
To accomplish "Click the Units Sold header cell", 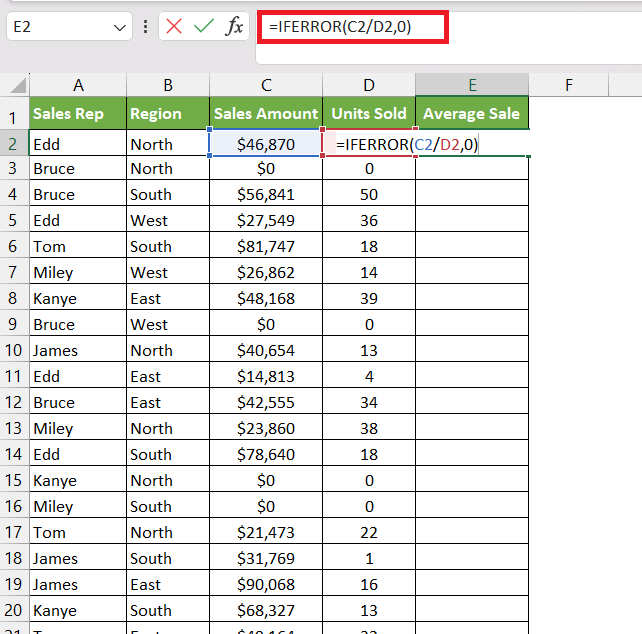I will [368, 114].
